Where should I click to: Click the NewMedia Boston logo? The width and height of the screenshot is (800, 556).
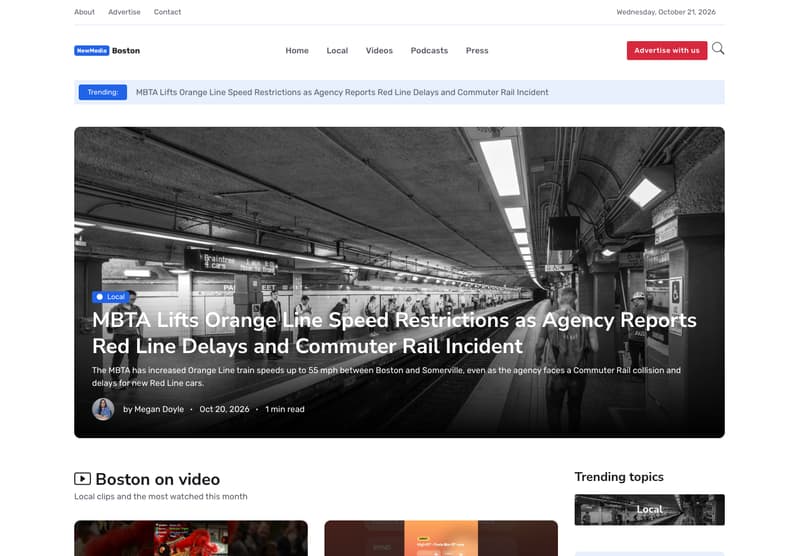pyautogui.click(x=107, y=50)
